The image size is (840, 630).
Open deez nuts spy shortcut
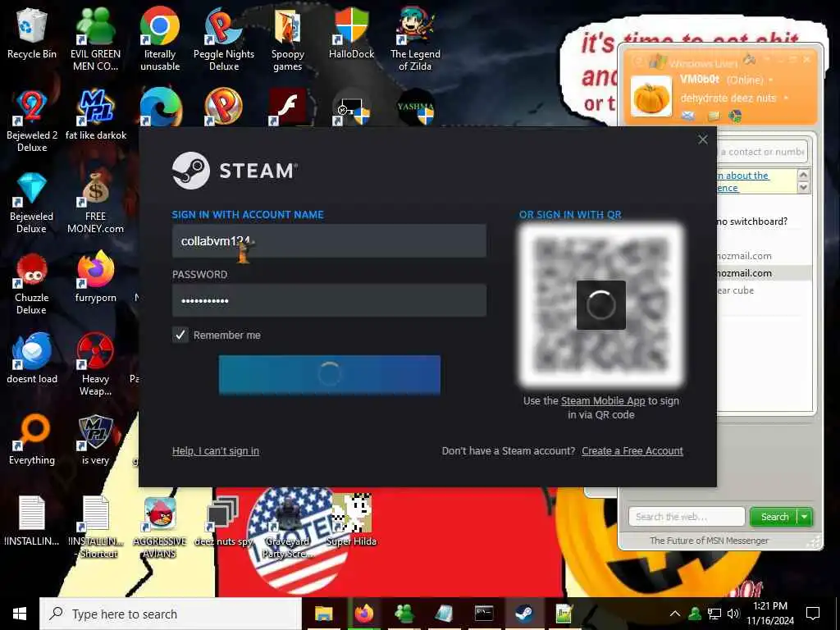tap(223, 521)
